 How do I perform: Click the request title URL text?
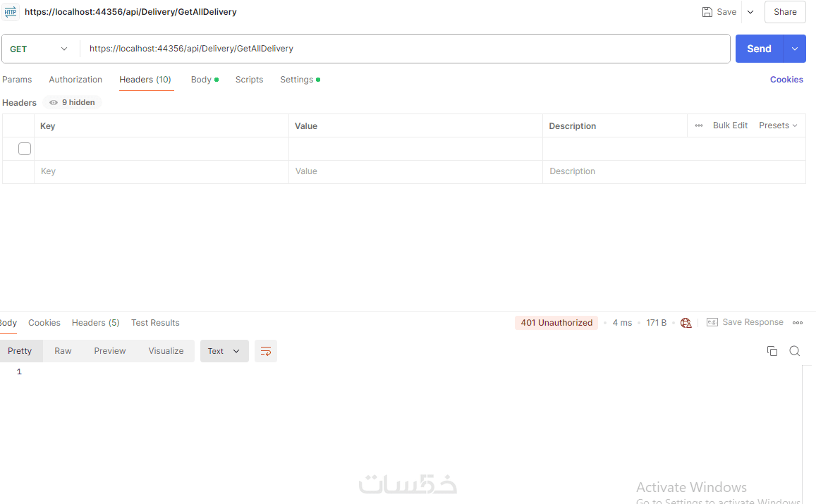(x=130, y=12)
